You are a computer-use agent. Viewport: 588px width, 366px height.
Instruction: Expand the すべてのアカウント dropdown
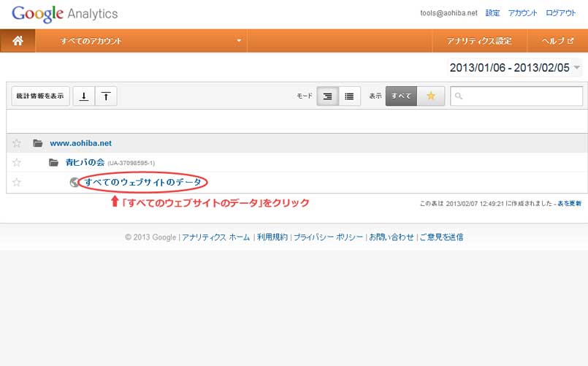click(x=141, y=41)
